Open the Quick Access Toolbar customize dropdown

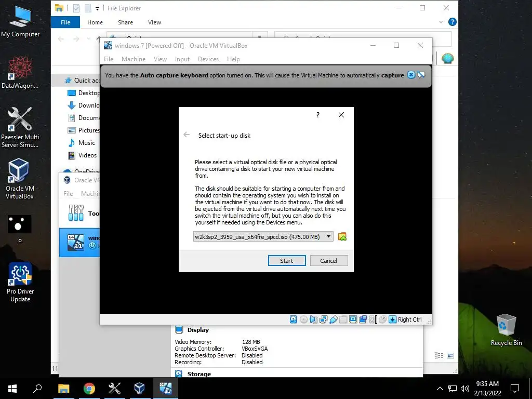pos(97,8)
